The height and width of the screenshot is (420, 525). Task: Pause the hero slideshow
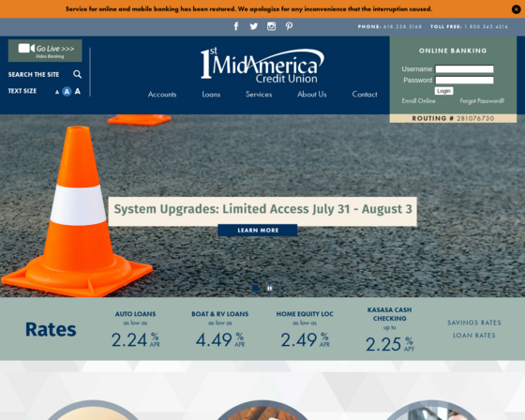[270, 288]
